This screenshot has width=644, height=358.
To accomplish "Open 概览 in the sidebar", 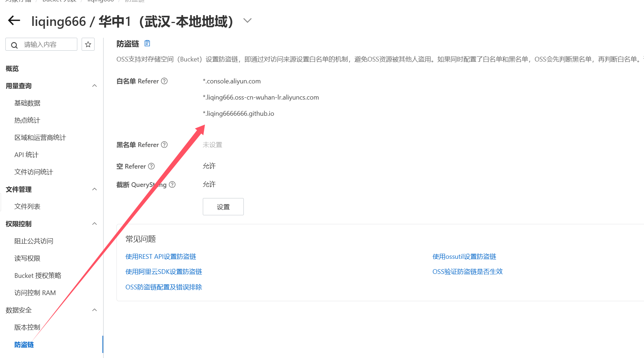I will tap(12, 69).
